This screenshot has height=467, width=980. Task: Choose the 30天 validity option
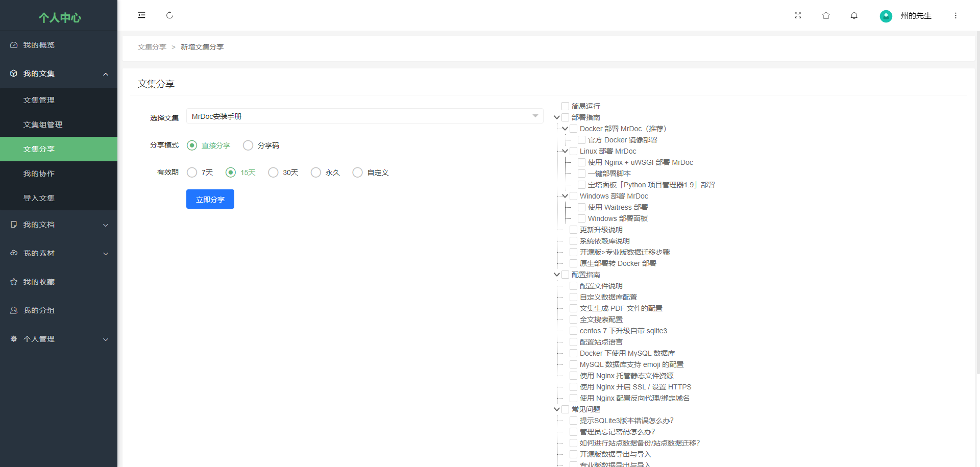(x=273, y=173)
